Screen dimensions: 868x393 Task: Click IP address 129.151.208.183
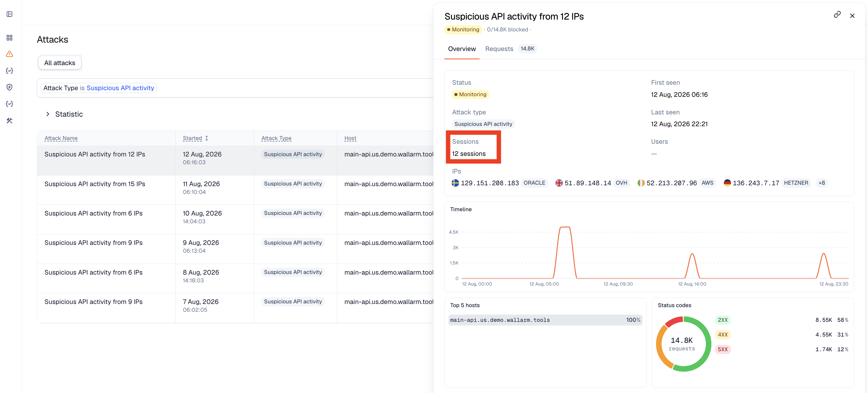tap(490, 183)
